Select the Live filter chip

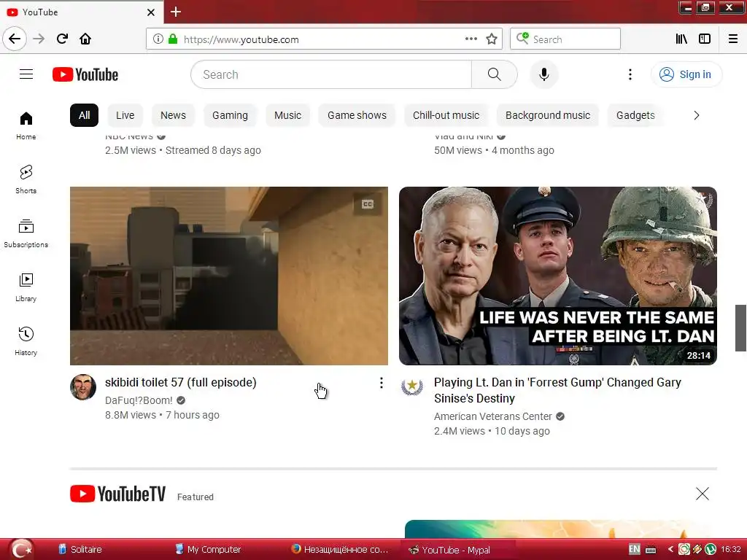[x=125, y=115]
